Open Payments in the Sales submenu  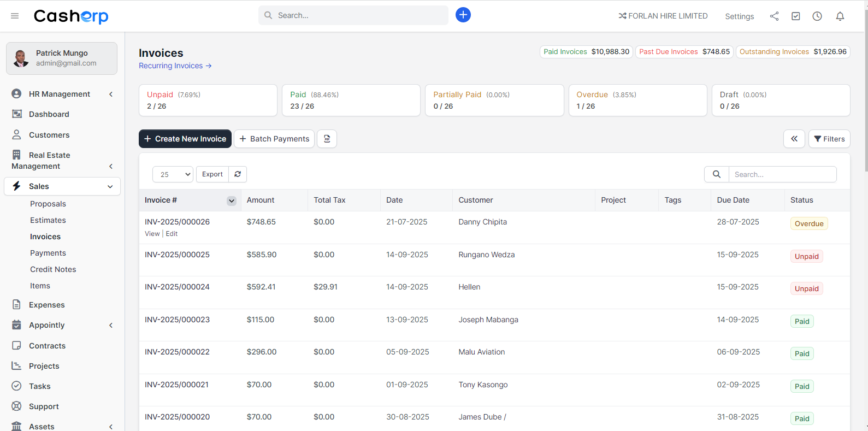(x=48, y=253)
